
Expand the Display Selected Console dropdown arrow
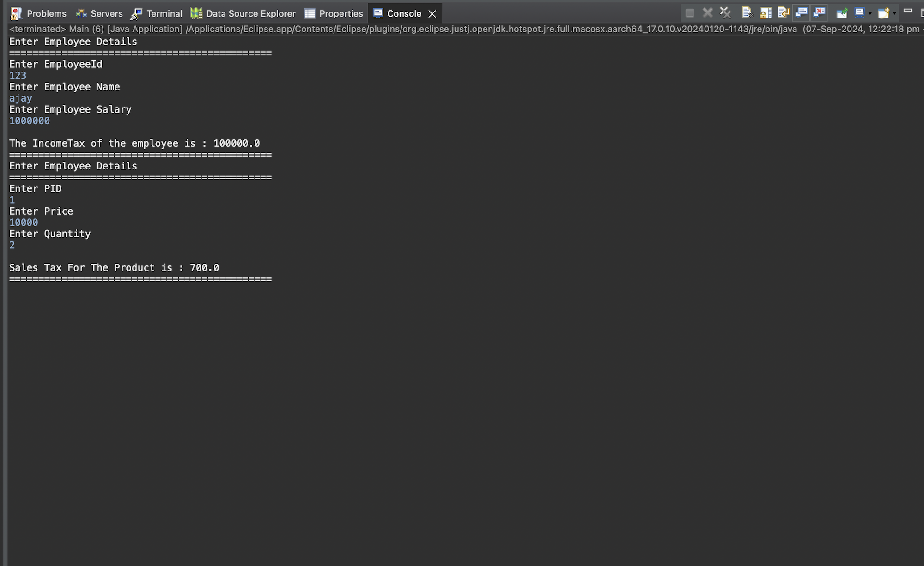(x=870, y=13)
